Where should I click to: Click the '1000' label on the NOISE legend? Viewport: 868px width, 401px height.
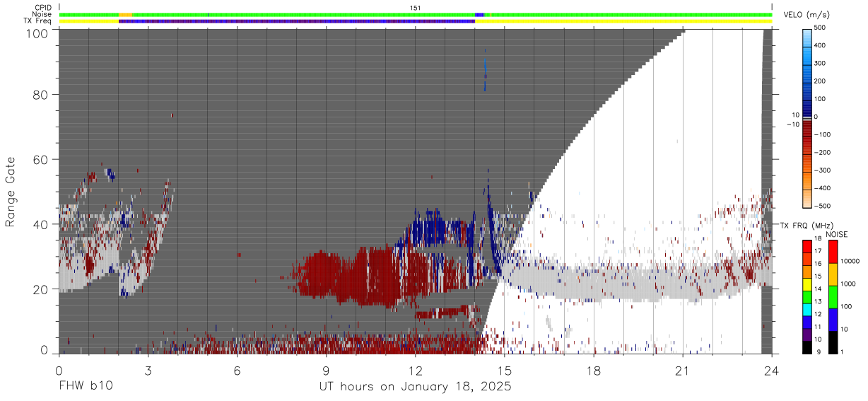850,284
